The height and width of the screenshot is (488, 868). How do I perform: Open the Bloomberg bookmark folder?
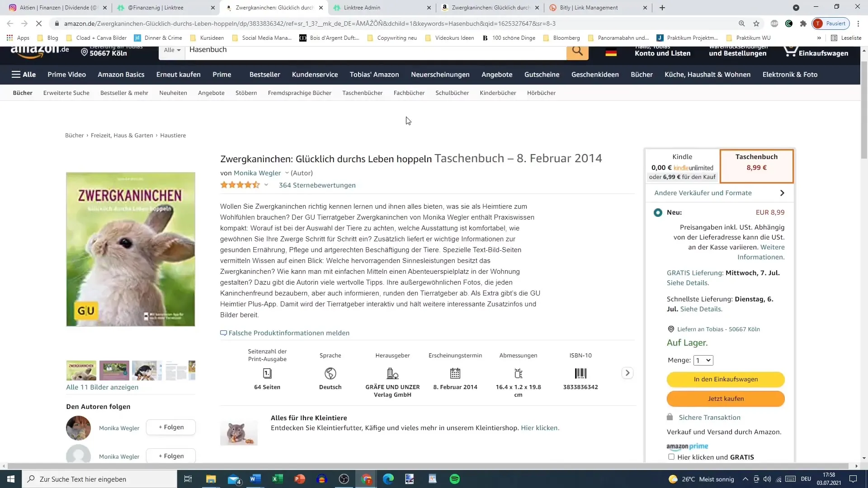click(x=561, y=38)
